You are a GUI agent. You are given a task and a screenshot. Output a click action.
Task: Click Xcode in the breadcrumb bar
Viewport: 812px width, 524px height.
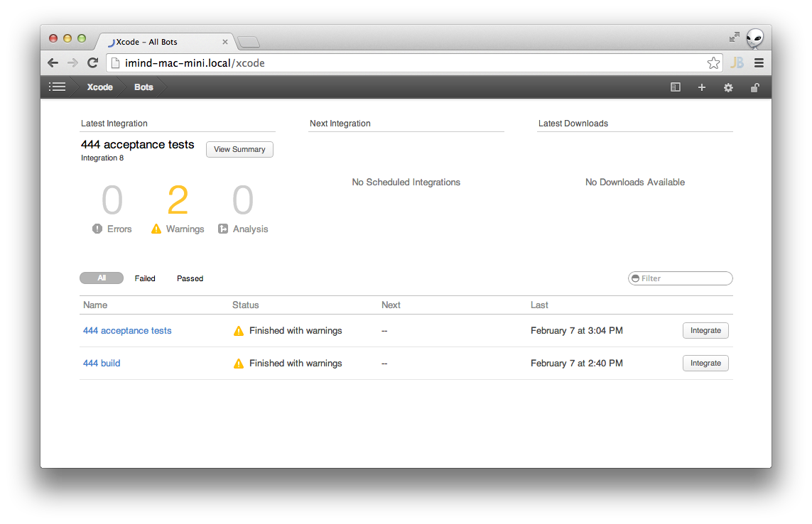click(99, 87)
